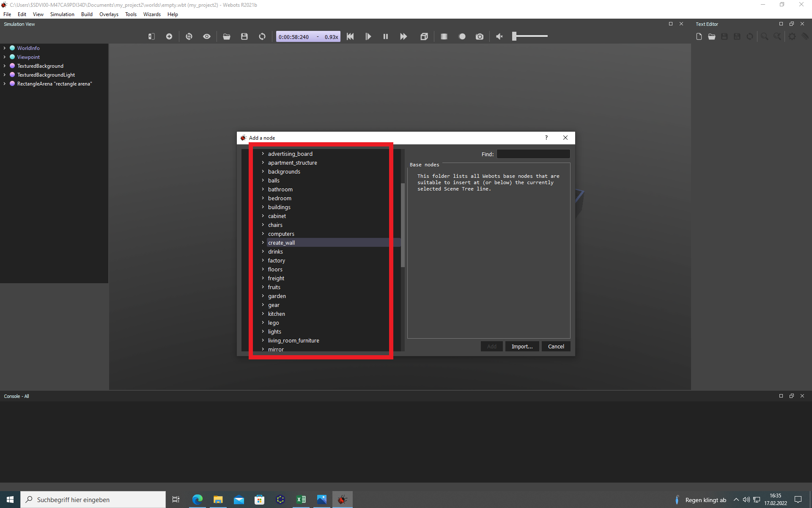The width and height of the screenshot is (812, 508).
Task: Click the Add node plus icon
Action: 169,37
